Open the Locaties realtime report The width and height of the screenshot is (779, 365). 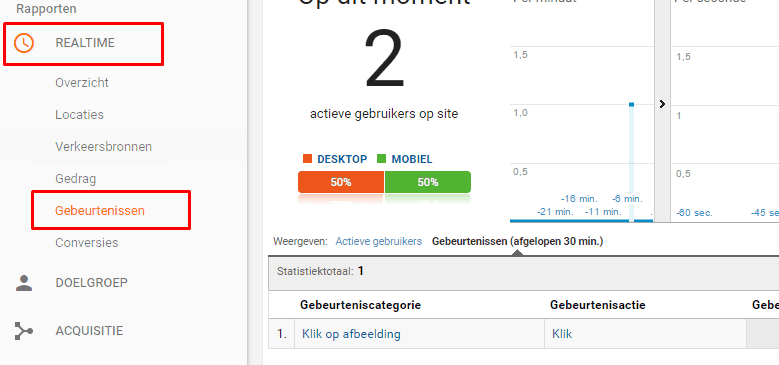pos(79,115)
